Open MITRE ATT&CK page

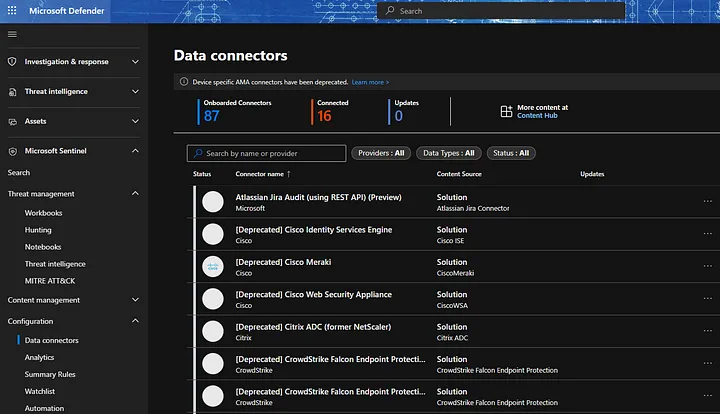(x=50, y=281)
